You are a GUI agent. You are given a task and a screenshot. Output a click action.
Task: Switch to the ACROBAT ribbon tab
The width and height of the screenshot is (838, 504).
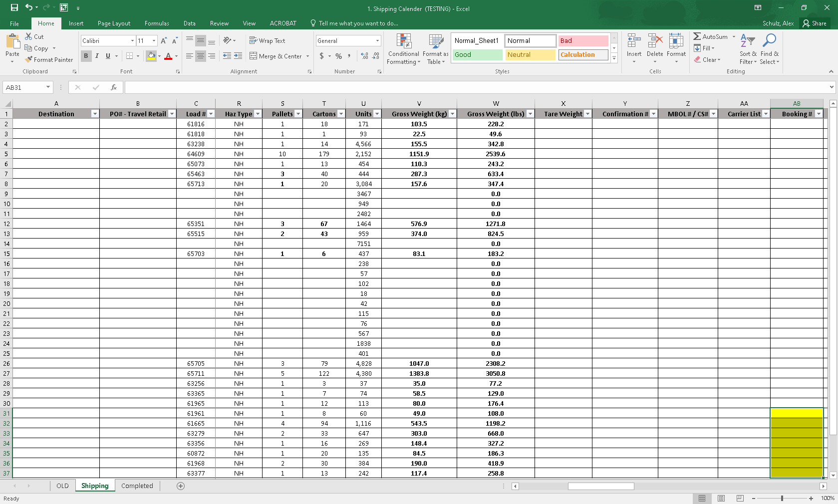tap(282, 23)
